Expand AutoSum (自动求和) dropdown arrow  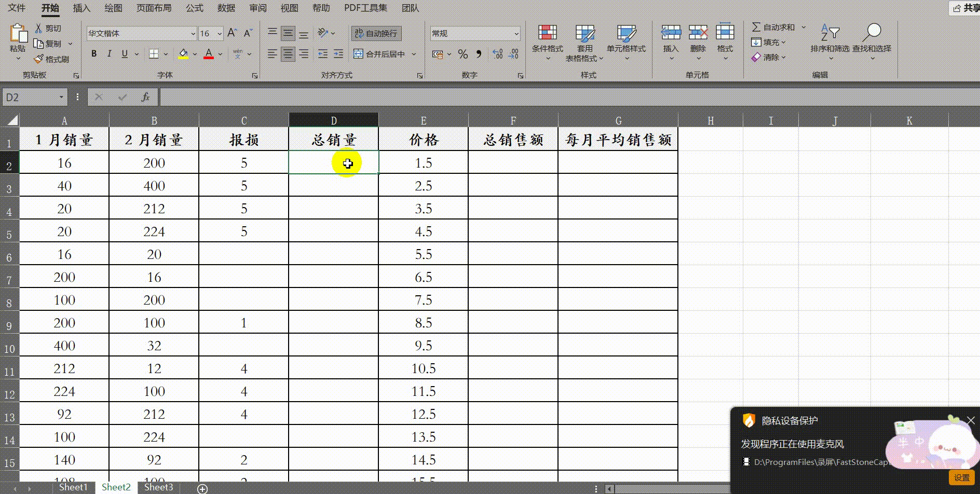pos(804,27)
